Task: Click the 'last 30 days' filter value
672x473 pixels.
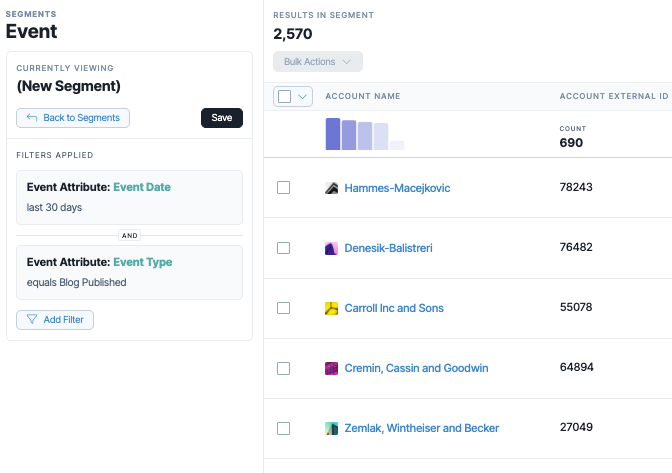Action: pos(54,207)
